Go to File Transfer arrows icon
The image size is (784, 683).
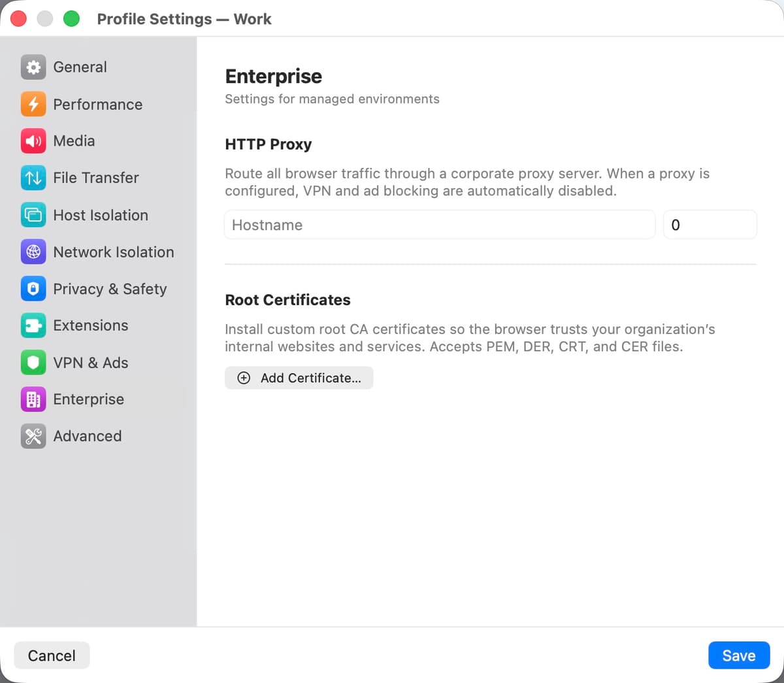(x=33, y=178)
